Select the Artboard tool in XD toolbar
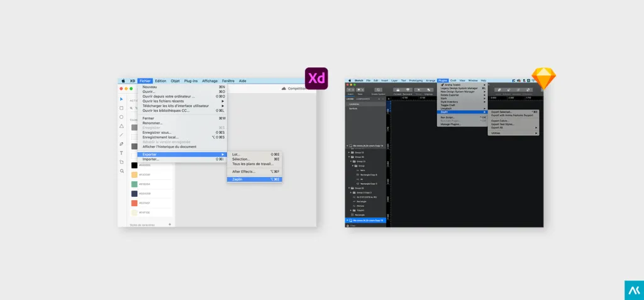The image size is (644, 300). point(121,162)
